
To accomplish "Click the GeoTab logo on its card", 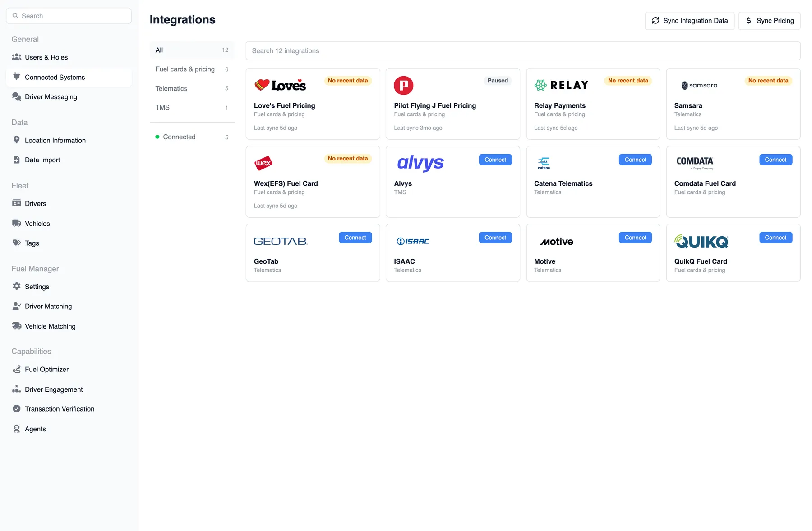I will (281, 242).
